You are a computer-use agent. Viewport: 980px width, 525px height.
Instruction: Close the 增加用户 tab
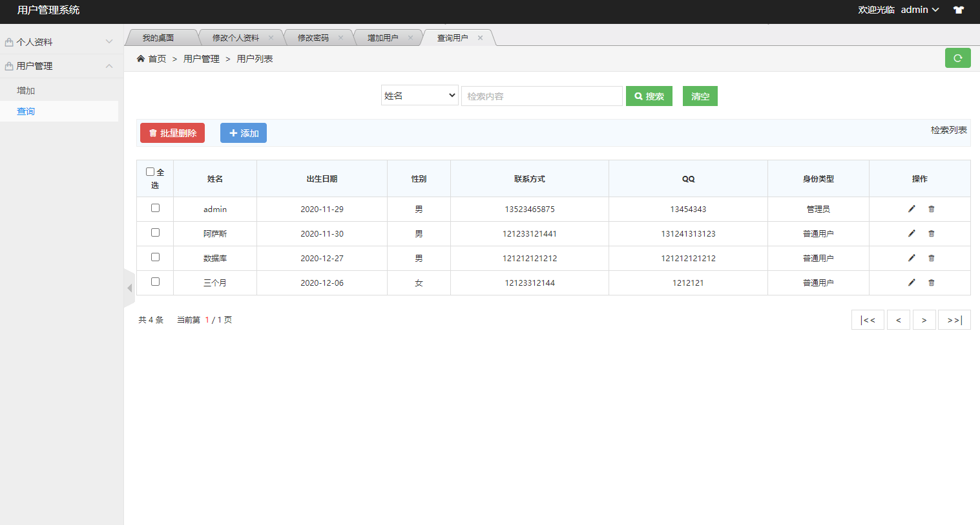410,38
